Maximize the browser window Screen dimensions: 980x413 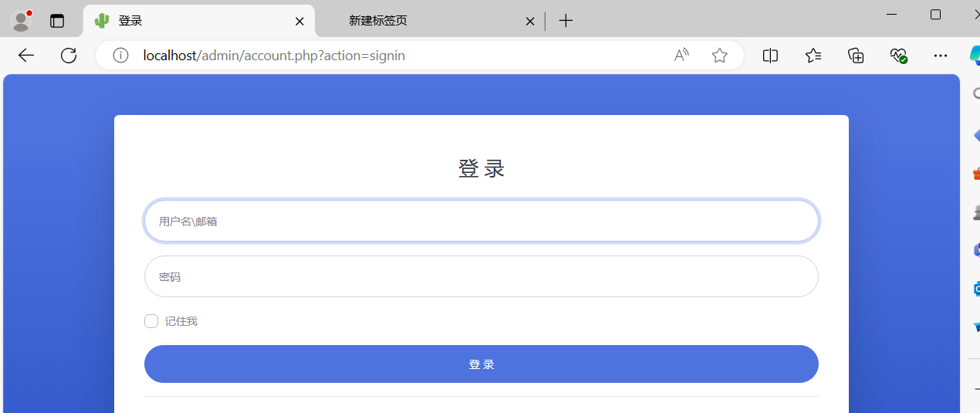[935, 15]
